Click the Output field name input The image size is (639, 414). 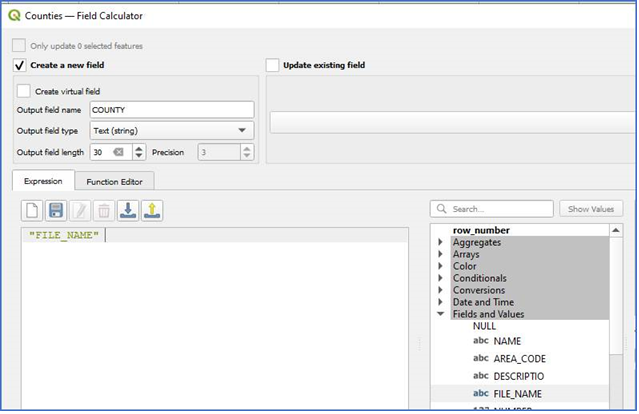172,110
